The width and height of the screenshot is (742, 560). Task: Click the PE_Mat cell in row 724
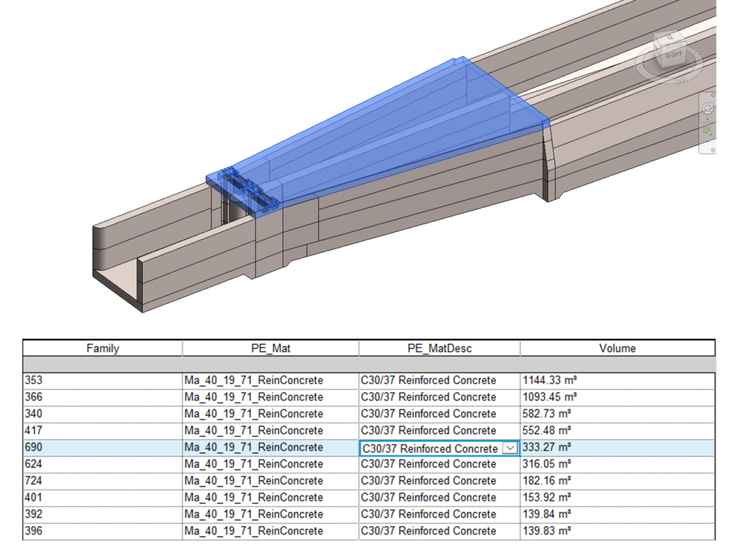pos(270,481)
